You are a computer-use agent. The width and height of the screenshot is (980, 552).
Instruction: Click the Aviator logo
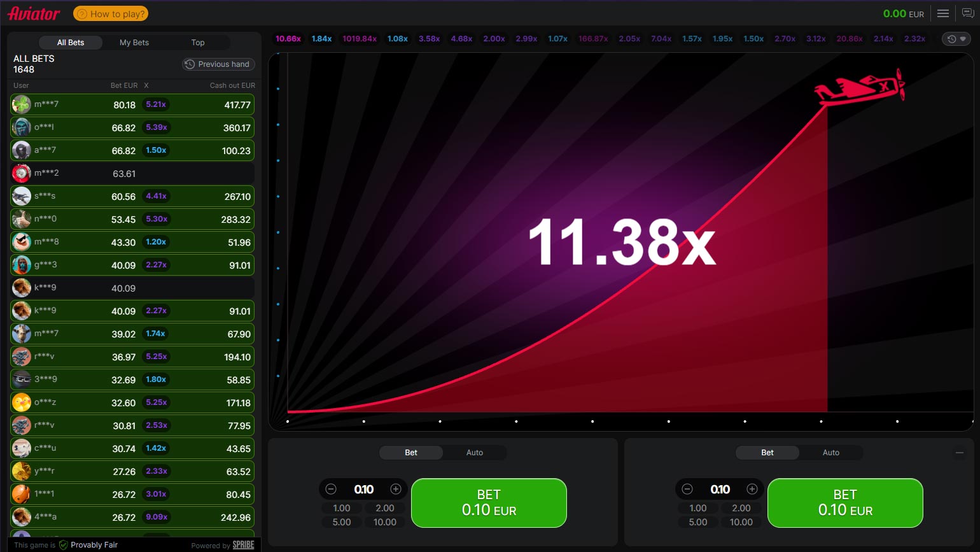pos(34,13)
